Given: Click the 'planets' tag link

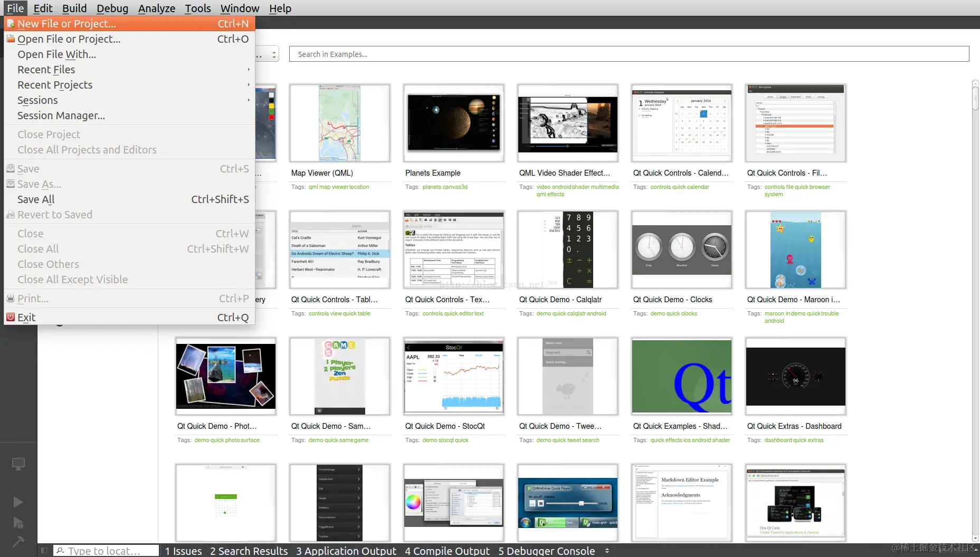Looking at the screenshot, I should (x=432, y=187).
